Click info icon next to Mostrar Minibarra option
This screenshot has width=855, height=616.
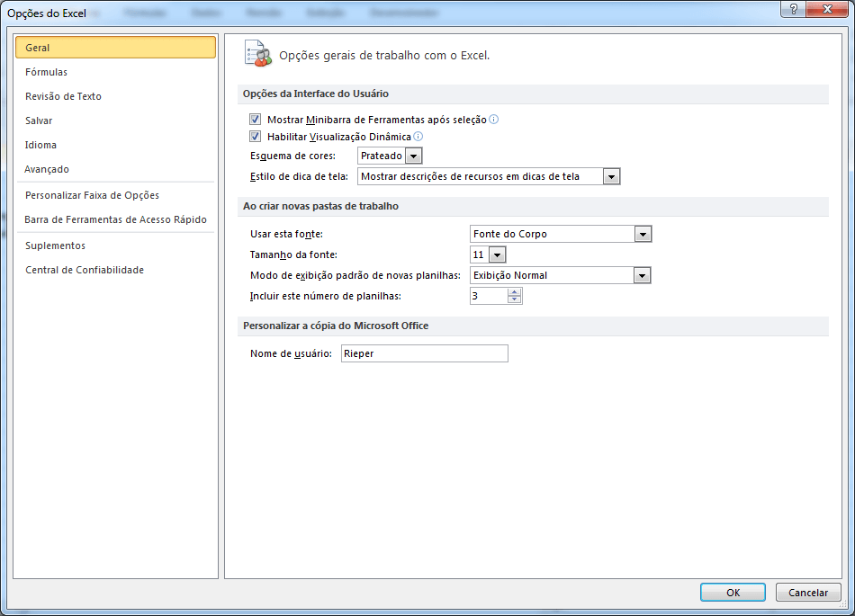(x=494, y=119)
